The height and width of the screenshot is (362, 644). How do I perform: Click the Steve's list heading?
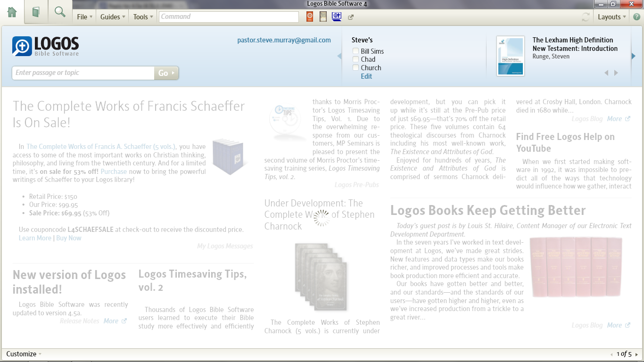[362, 40]
